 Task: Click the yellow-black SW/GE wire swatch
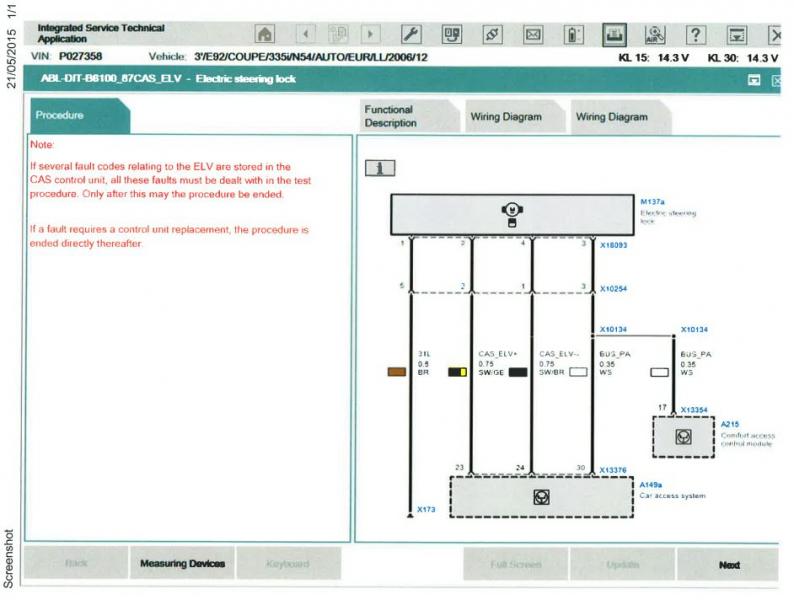click(458, 372)
